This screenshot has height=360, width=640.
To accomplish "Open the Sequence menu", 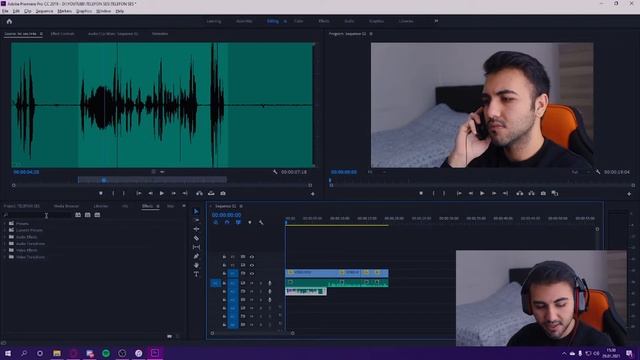I will point(44,11).
